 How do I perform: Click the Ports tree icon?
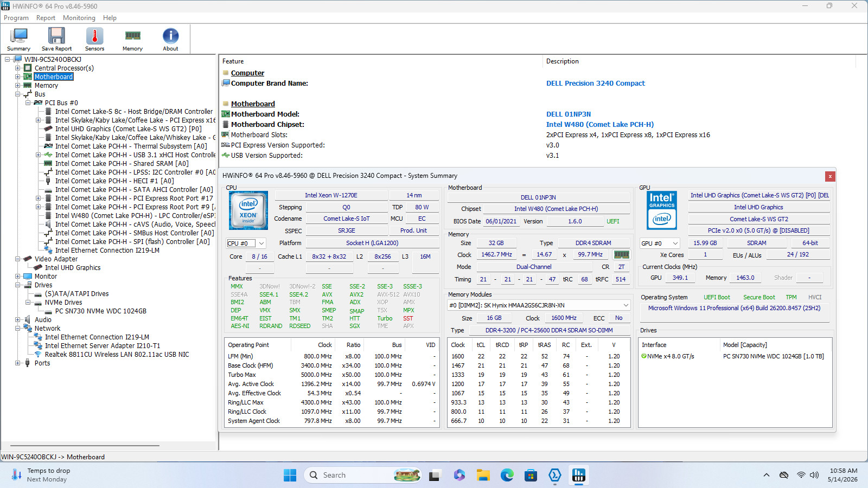click(28, 363)
